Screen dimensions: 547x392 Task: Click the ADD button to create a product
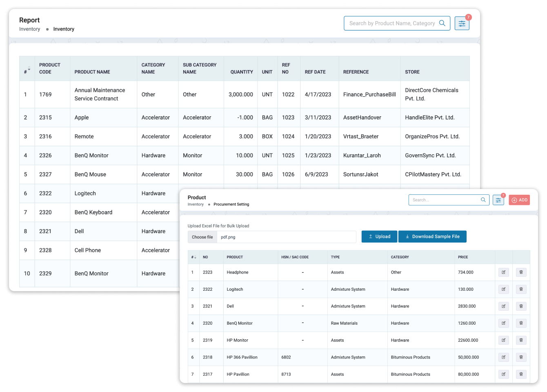pos(519,200)
